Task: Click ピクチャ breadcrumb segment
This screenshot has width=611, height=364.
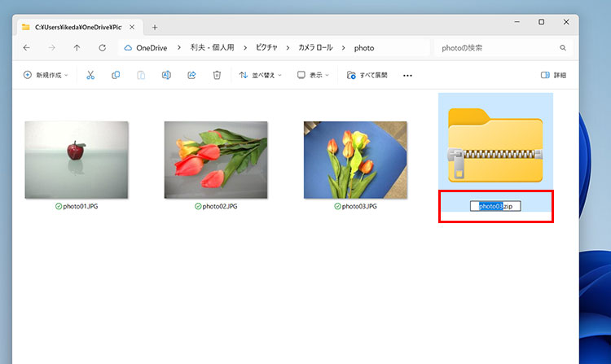Action: tap(266, 47)
